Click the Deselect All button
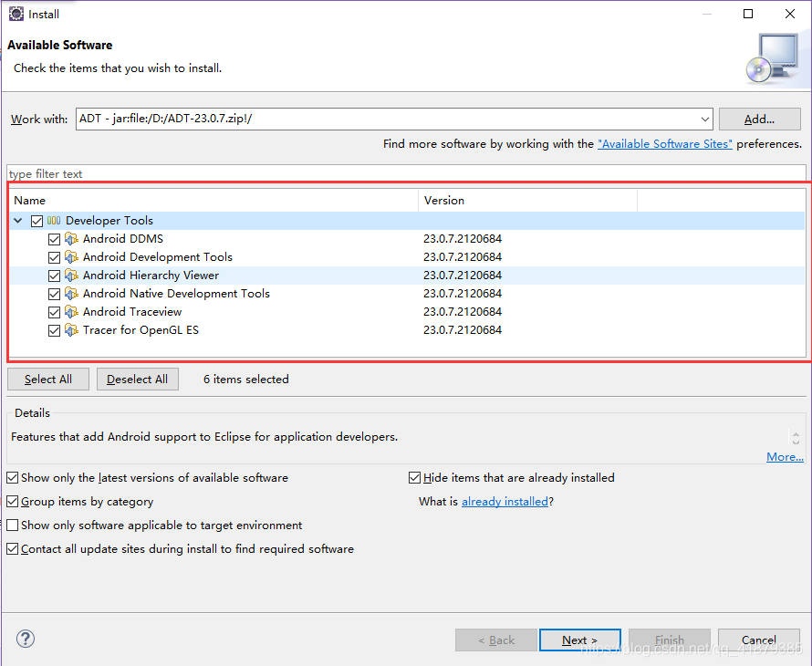 [137, 380]
